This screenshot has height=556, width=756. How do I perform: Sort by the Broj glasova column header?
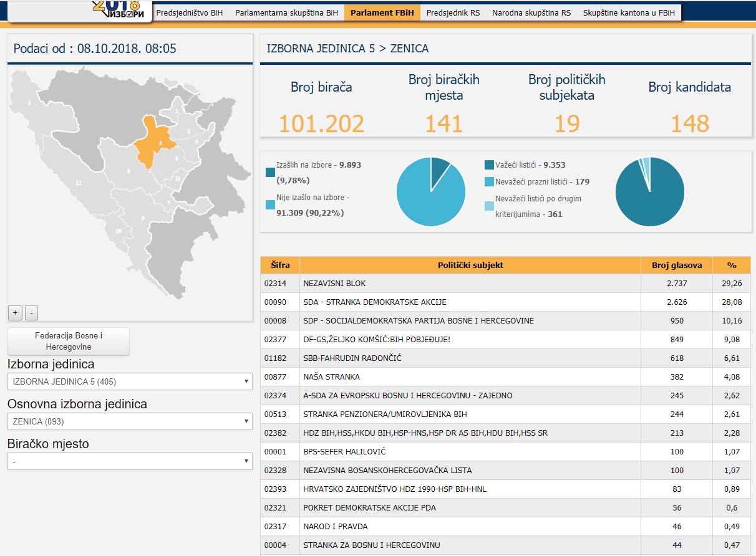tap(676, 265)
